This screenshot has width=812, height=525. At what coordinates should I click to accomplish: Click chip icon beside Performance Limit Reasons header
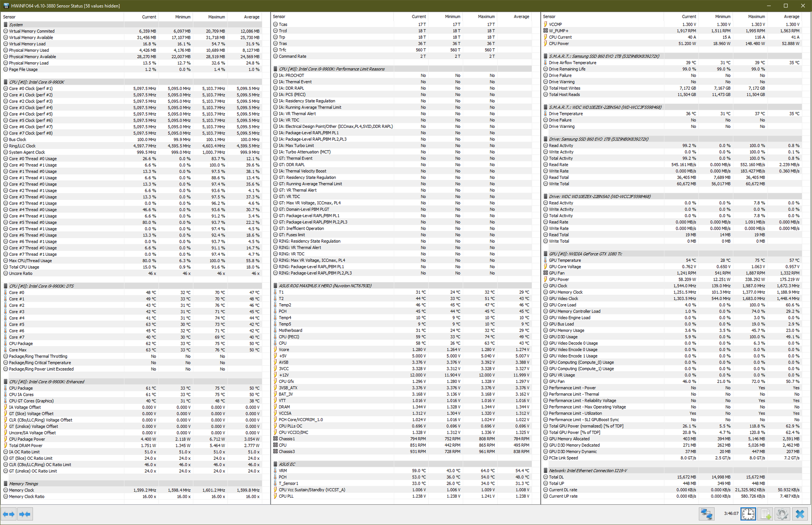click(275, 69)
